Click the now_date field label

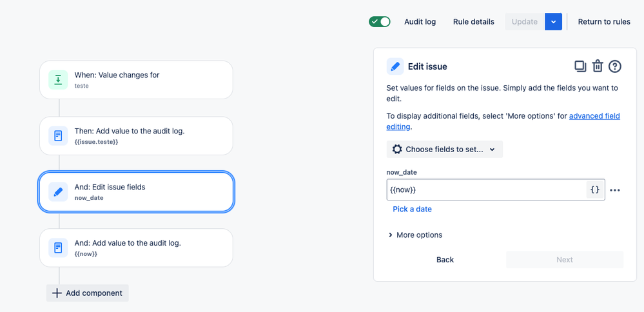[x=402, y=172]
